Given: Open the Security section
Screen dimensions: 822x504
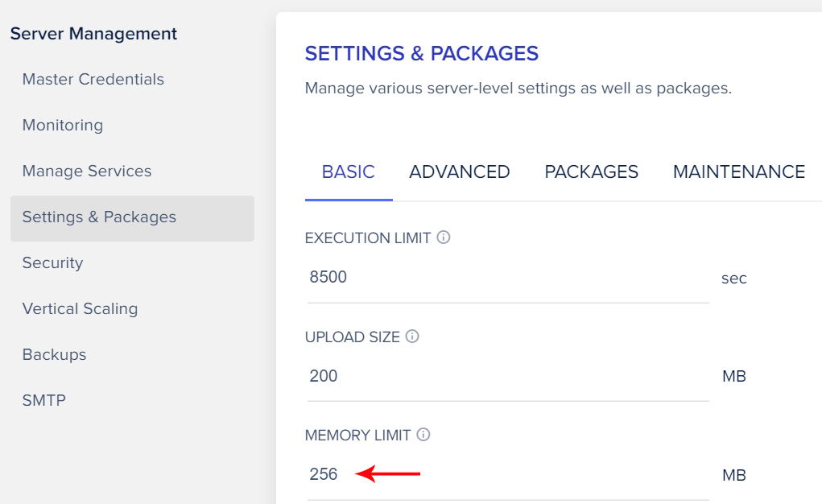Looking at the screenshot, I should (52, 262).
